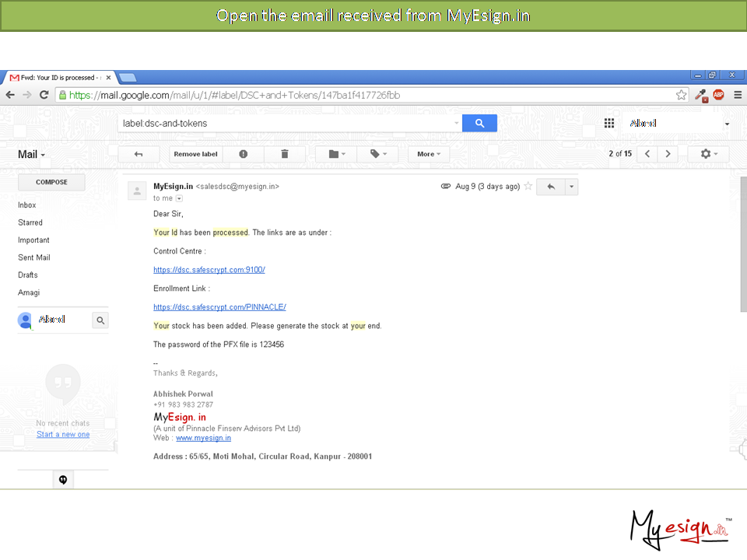Go to the older email arrow

click(668, 154)
